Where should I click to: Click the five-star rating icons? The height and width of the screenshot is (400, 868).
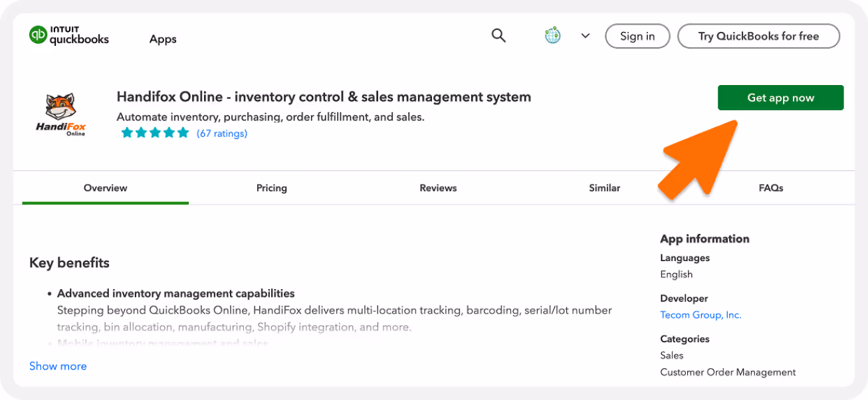[155, 134]
